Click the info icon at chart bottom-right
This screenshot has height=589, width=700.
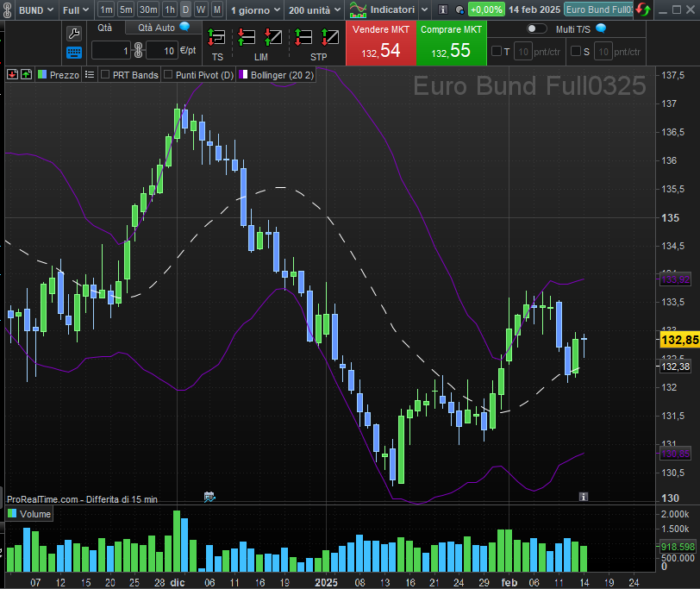point(584,497)
